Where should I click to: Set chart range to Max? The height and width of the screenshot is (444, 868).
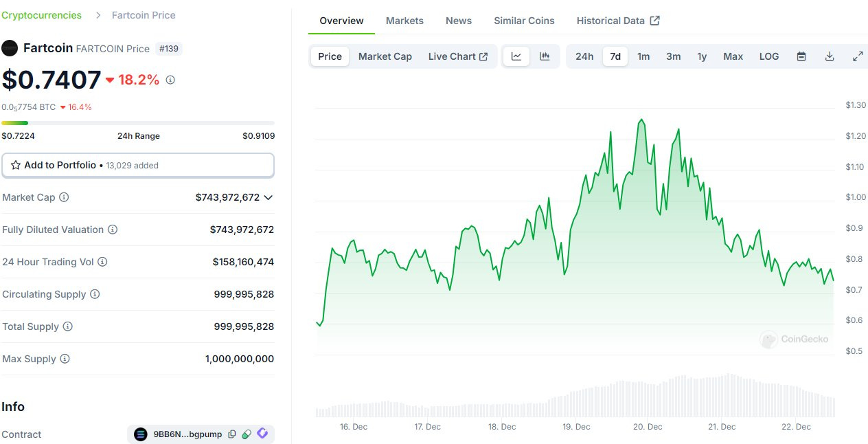733,56
